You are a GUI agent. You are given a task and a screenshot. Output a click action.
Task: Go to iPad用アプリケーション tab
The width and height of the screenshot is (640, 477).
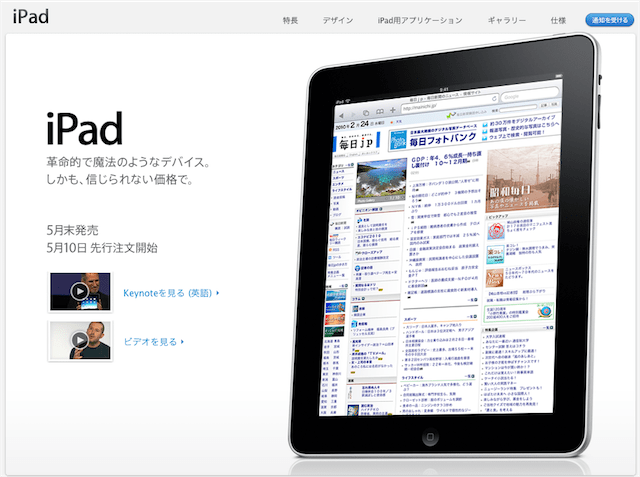pos(420,20)
